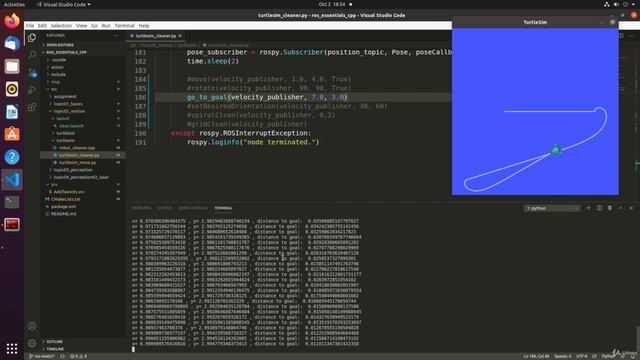This screenshot has width=640, height=360.
Task: Switch to Visual Studio Code dock icon
Action: (x=12, y=180)
